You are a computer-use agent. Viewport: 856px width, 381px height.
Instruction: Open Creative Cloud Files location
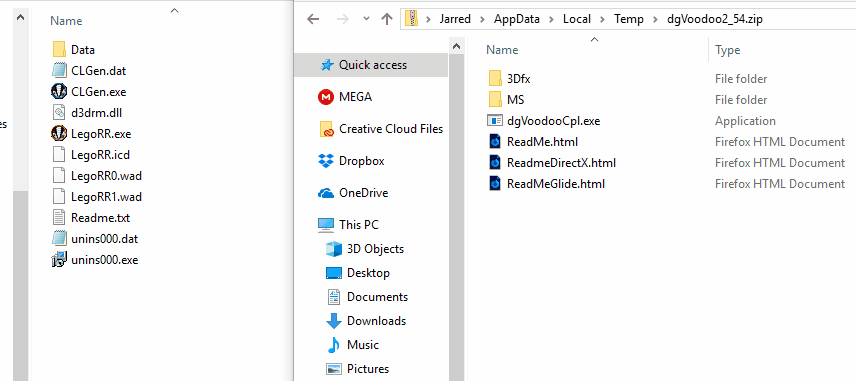click(381, 129)
